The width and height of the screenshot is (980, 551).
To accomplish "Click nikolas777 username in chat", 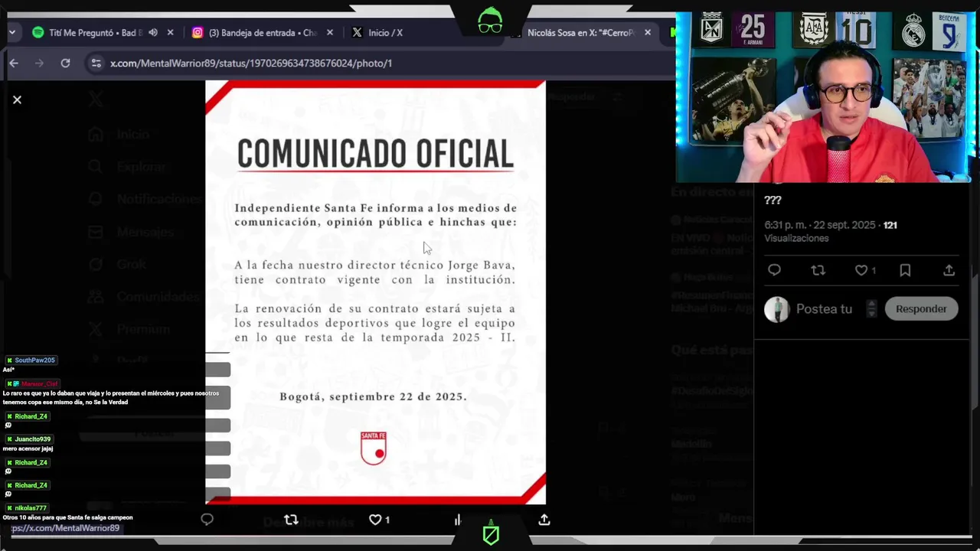I will (31, 508).
